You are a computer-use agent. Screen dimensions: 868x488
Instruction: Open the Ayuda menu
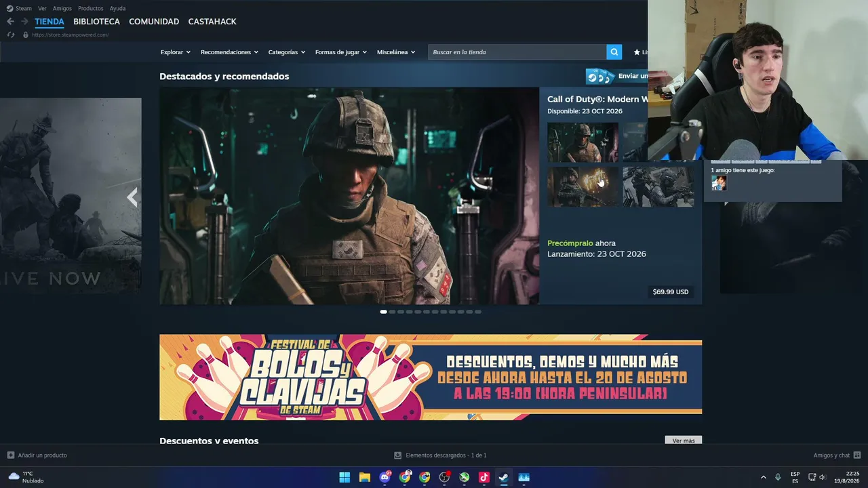coord(117,8)
